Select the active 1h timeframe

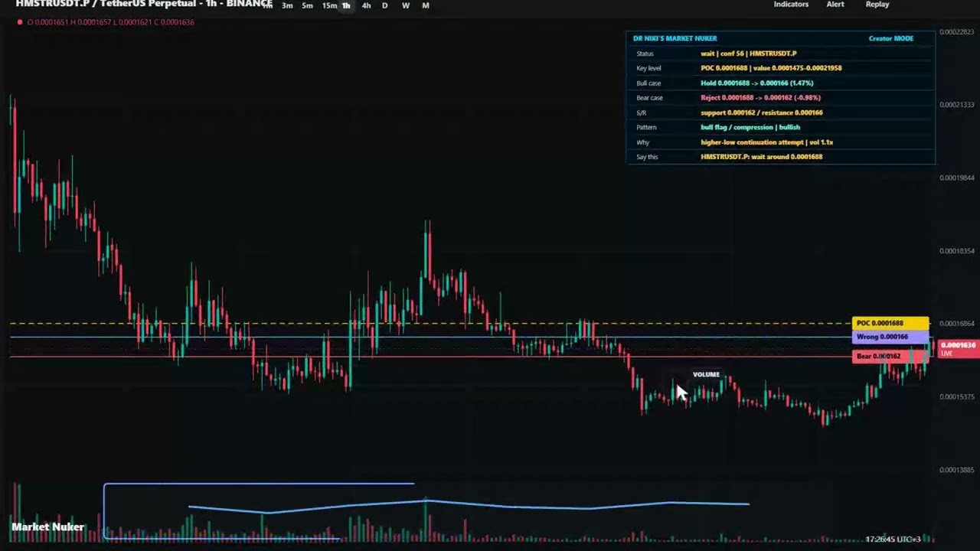coord(346,5)
